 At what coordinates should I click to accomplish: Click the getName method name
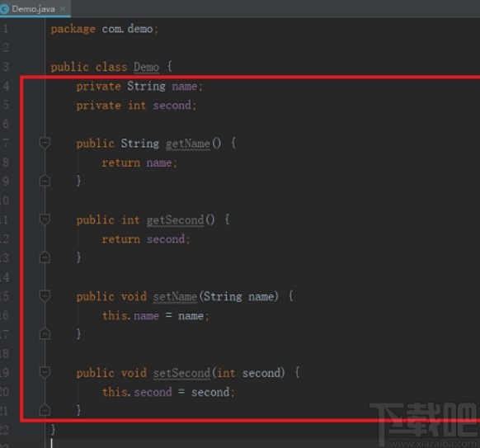point(188,144)
